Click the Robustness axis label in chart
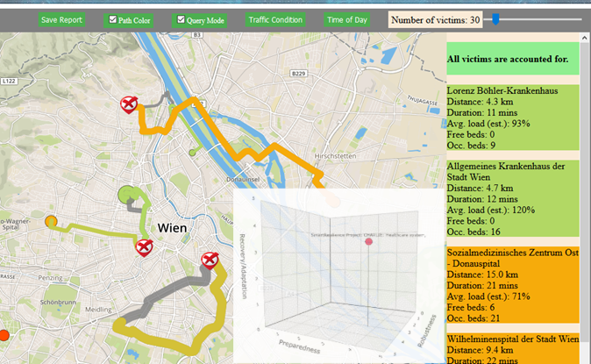Screen dimensions: 591x364 click(427, 331)
